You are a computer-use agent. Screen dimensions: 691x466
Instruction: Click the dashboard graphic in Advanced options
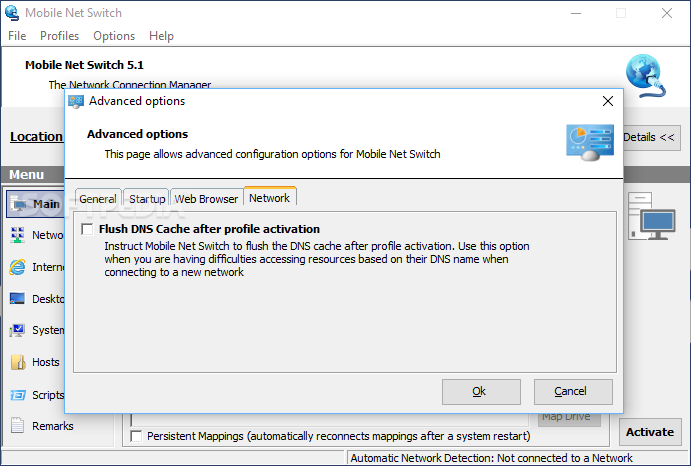[590, 142]
